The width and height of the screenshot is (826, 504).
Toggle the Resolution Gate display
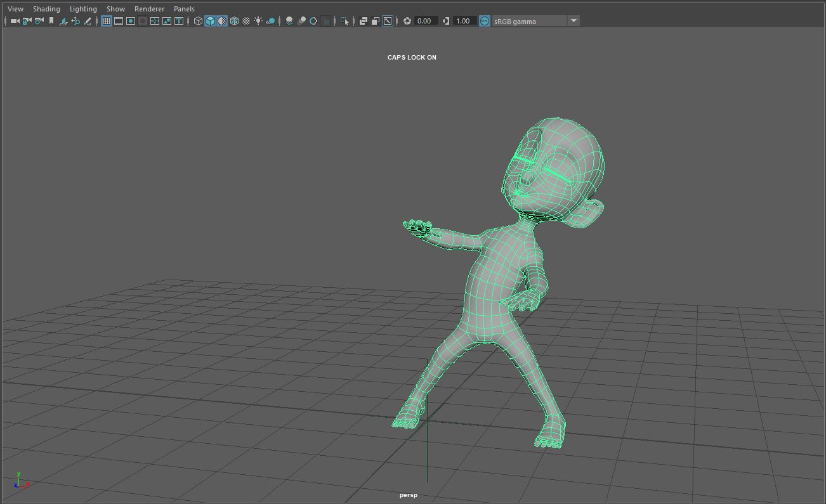coord(131,21)
